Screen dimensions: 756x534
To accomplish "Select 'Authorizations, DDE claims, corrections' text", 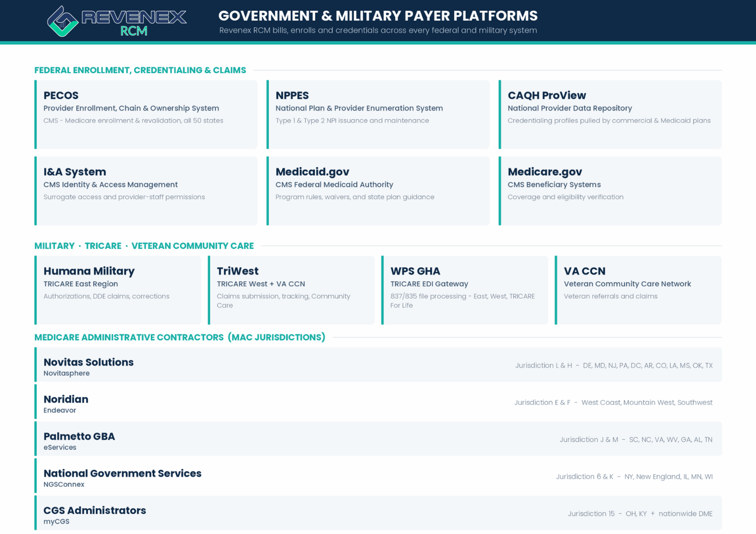I will (106, 296).
